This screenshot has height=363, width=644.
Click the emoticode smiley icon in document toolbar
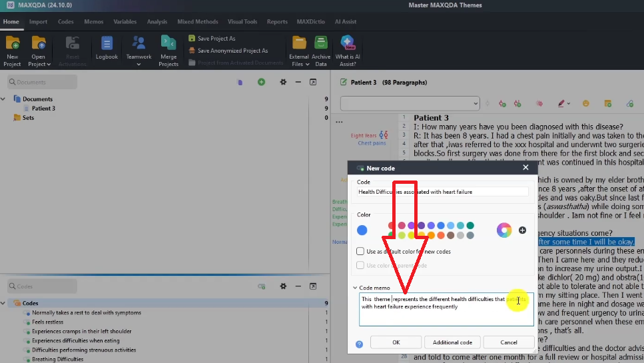586,103
